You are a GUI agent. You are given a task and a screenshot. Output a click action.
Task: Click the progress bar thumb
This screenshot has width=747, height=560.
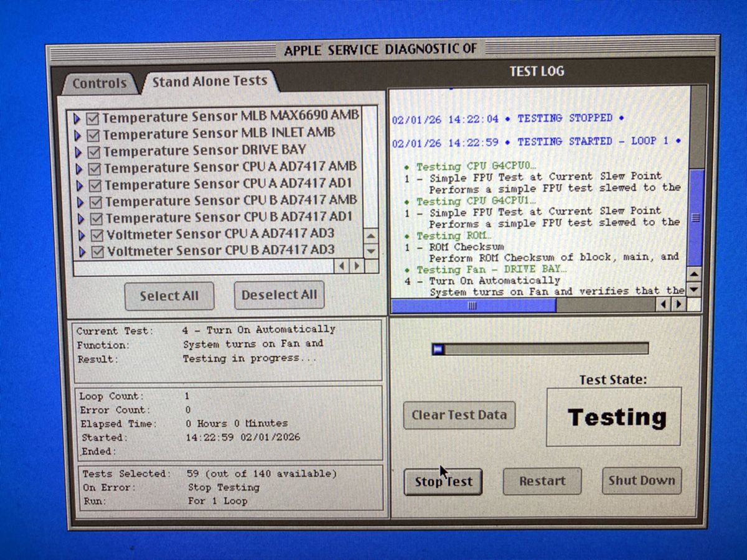tap(438, 349)
